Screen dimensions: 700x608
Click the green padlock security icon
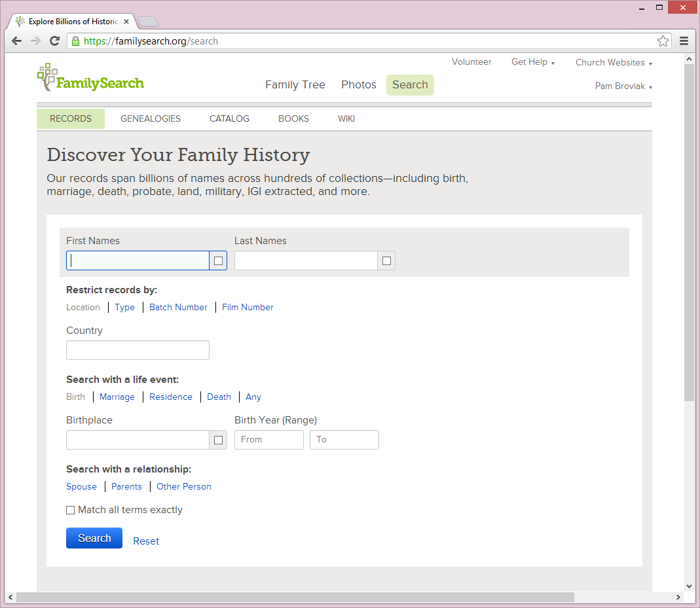pos(75,41)
